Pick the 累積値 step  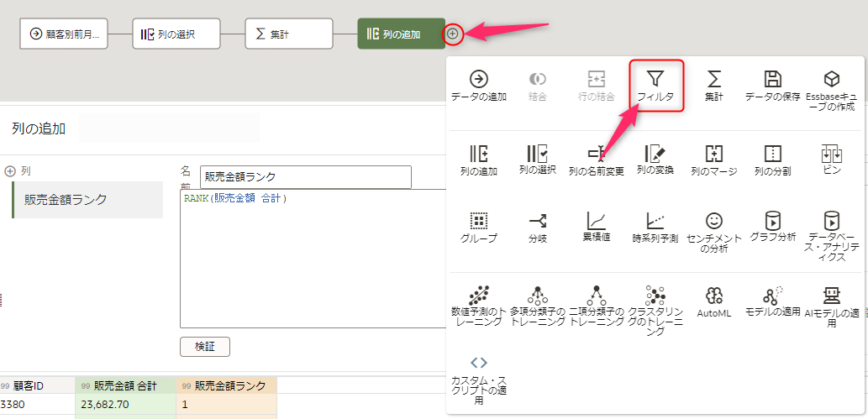pos(597,228)
